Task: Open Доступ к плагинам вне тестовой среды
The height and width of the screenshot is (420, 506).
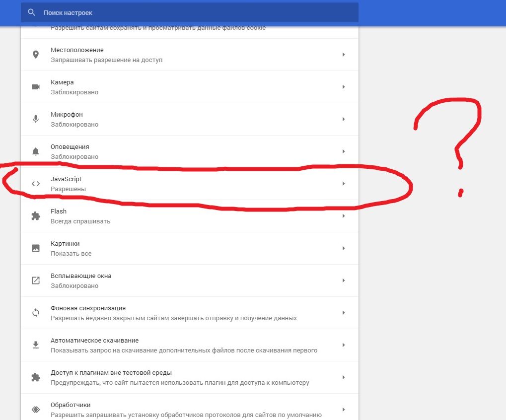Action: 111,372
